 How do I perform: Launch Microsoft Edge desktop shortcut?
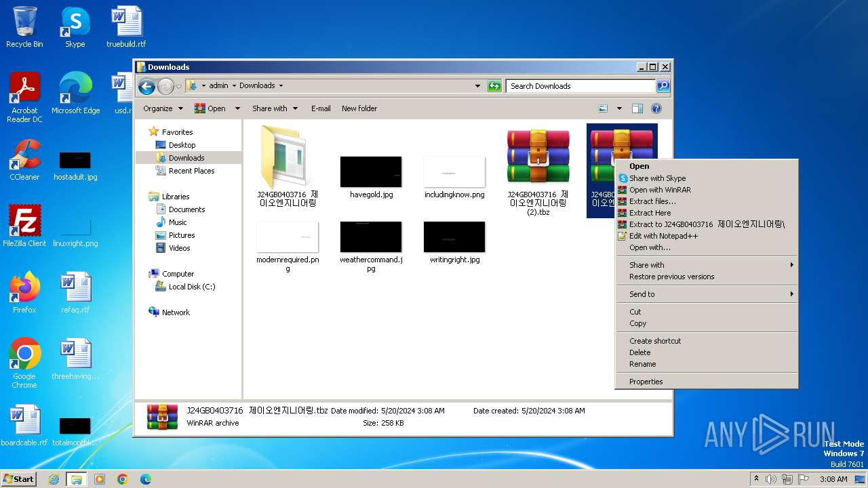tap(75, 94)
